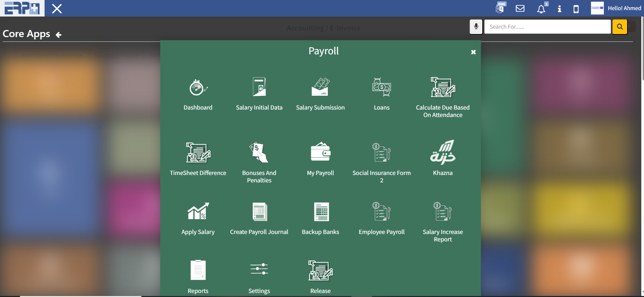Open Calculate Due Based On Attendance

pos(442,87)
